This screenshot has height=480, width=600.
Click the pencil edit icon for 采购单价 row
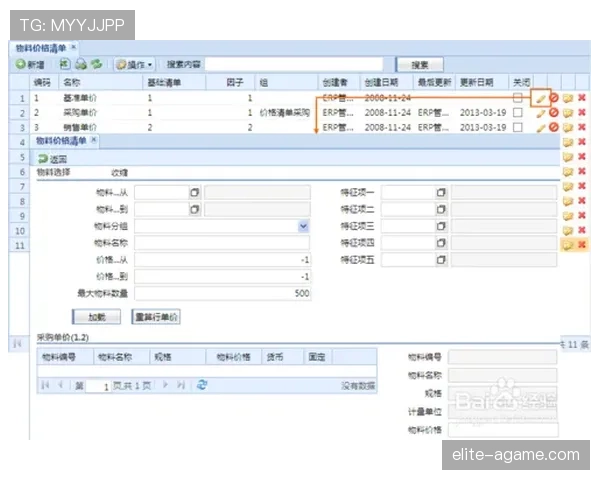[540, 113]
